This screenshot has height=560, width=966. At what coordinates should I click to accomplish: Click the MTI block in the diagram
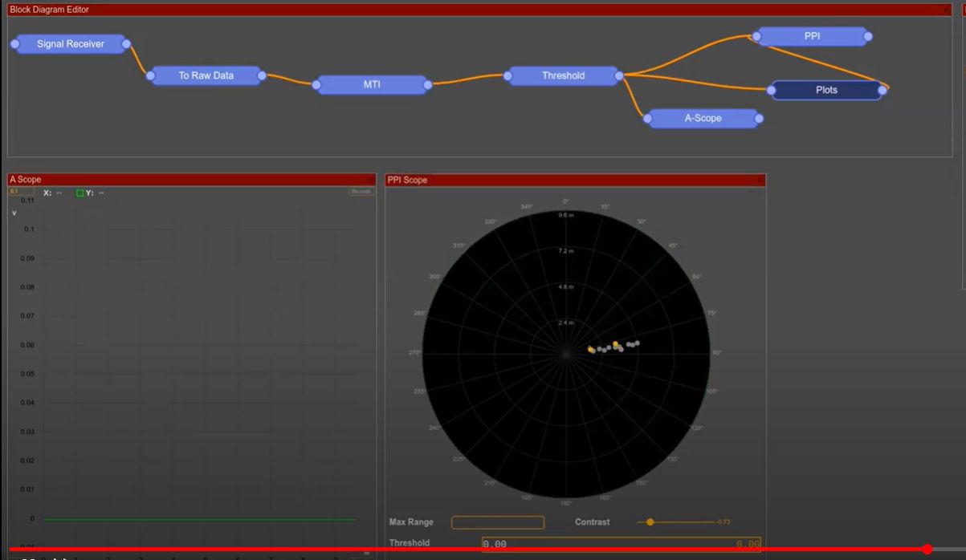click(372, 83)
